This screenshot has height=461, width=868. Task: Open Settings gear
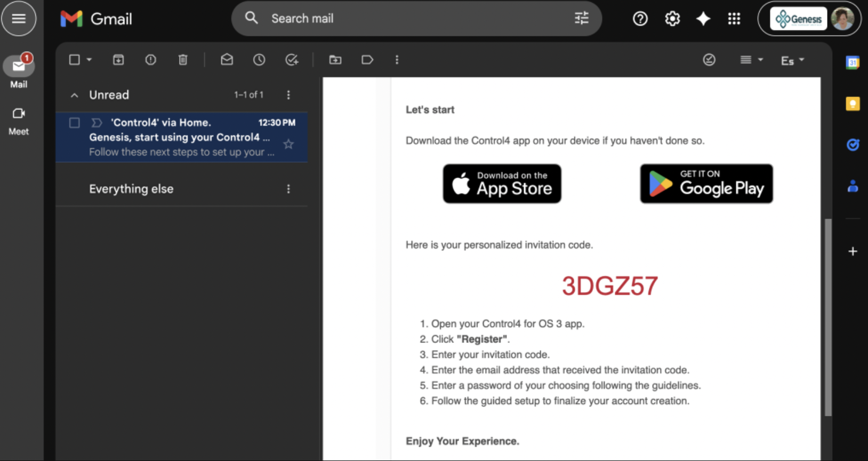tap(672, 19)
